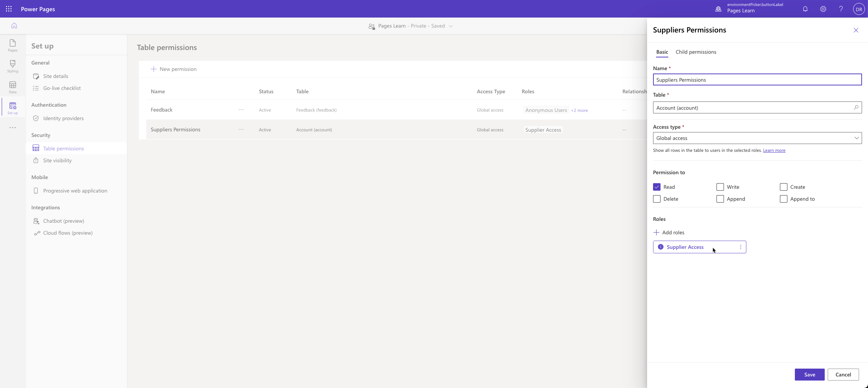Check the Delete permission box
Viewport: 868px width, 388px height.
pos(658,199)
